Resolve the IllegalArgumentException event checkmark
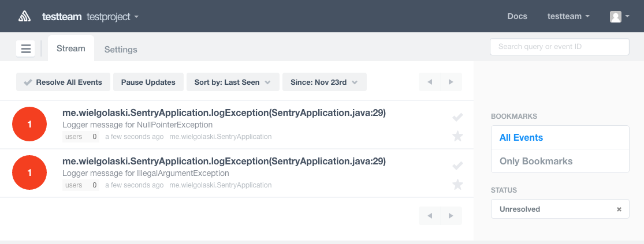The width and height of the screenshot is (644, 244). click(x=457, y=166)
